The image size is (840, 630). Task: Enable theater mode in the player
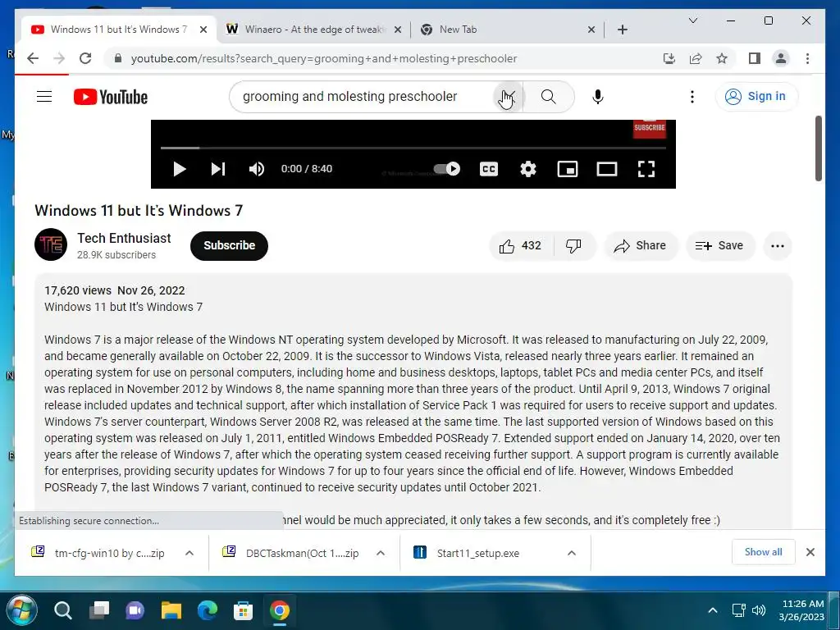607,169
